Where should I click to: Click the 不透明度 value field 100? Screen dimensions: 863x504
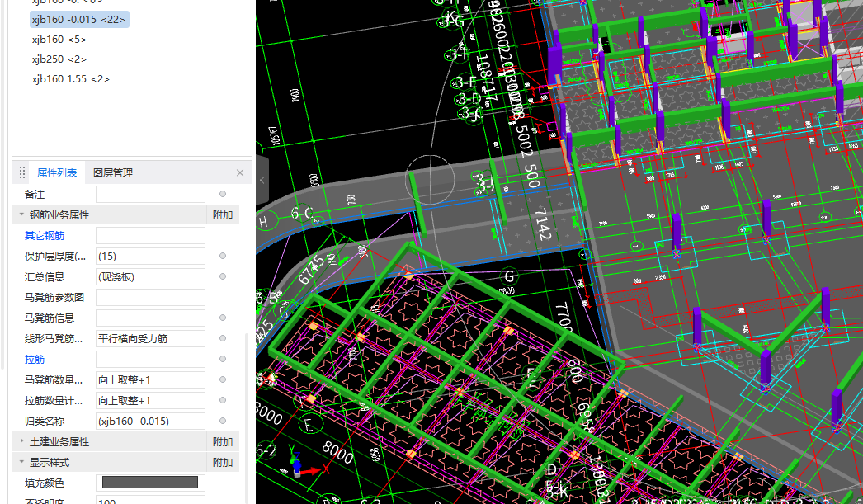coord(150,500)
